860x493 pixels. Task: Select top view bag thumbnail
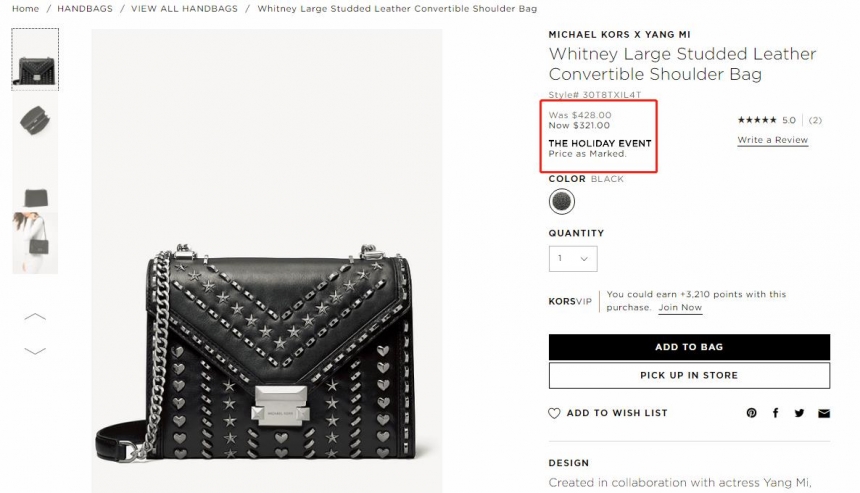point(35,122)
